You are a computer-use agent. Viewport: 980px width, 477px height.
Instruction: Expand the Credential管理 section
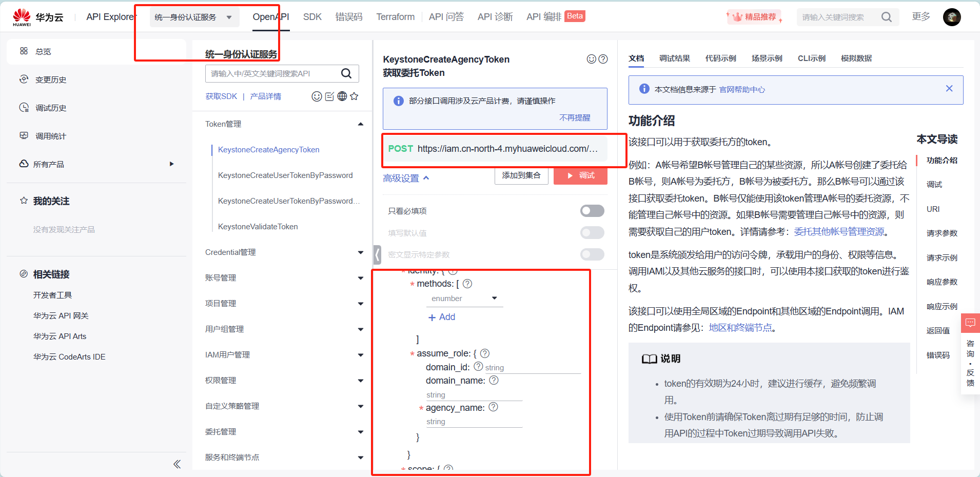pos(361,252)
